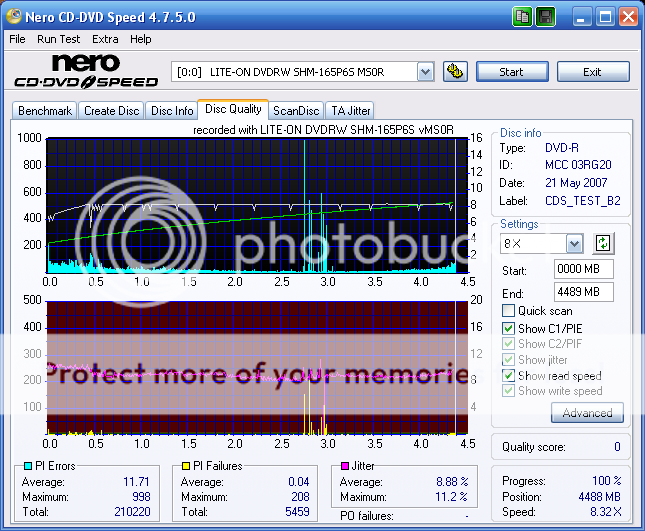Toggle the Show C1/PIE checkbox

pyautogui.click(x=509, y=328)
